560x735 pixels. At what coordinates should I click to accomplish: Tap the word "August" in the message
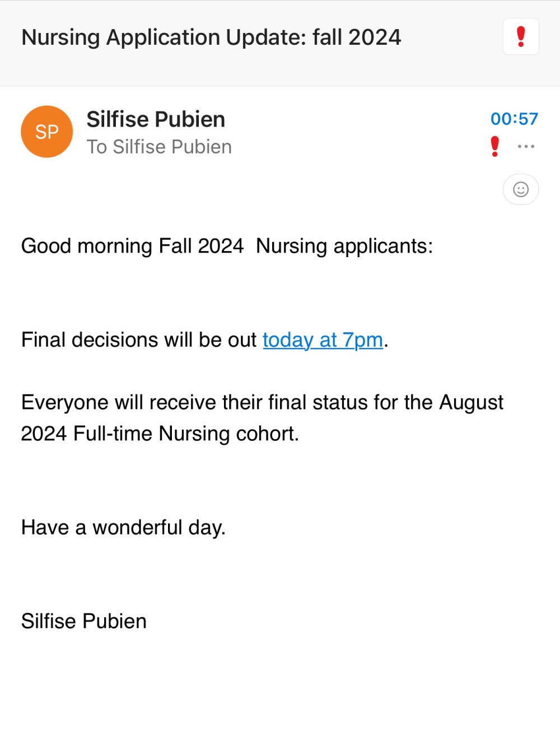tap(472, 403)
